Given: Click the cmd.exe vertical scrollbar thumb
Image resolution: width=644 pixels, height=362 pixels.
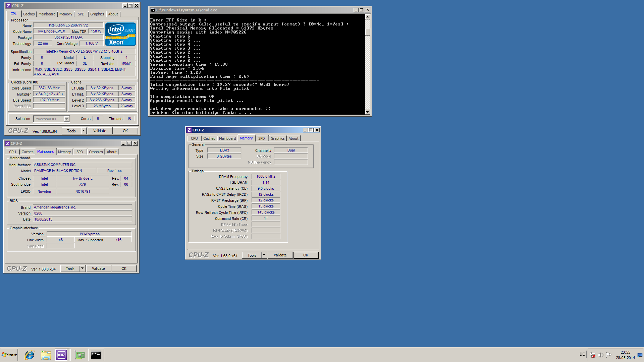Looking at the screenshot, I should 368,32.
